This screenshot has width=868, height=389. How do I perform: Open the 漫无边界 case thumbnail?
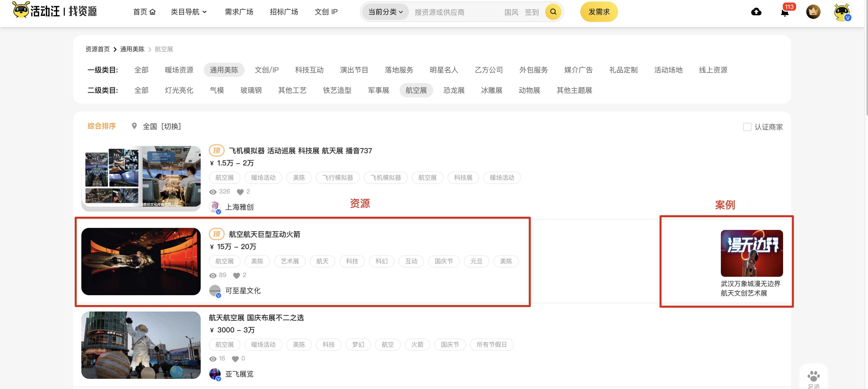pyautogui.click(x=752, y=253)
